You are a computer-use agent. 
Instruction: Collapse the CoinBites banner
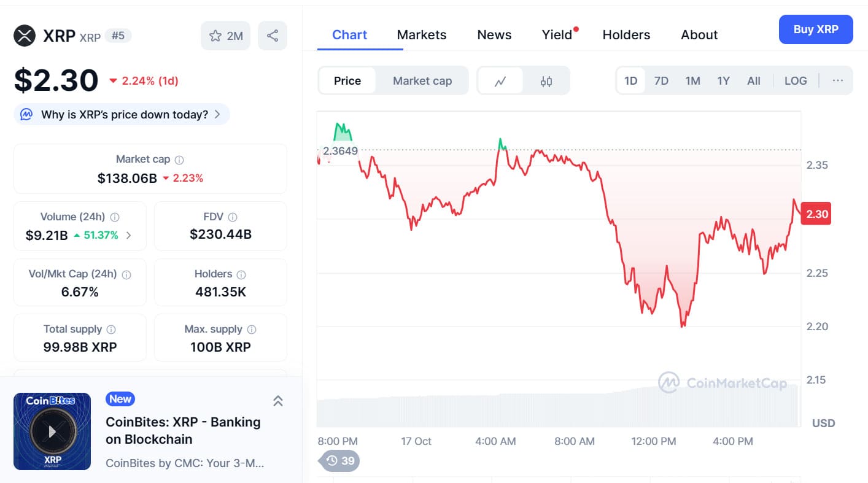[277, 401]
